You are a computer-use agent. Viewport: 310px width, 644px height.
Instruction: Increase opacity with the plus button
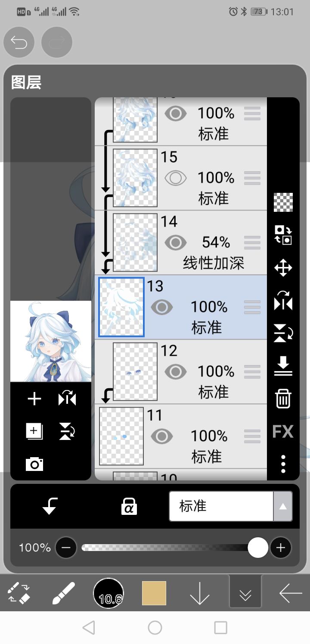tap(281, 548)
